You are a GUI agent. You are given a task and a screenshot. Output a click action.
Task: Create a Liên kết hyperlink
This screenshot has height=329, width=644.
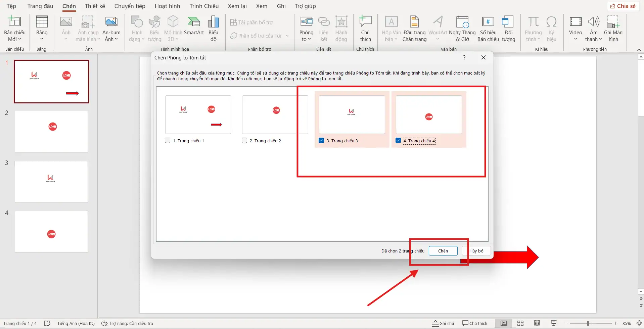tap(324, 29)
